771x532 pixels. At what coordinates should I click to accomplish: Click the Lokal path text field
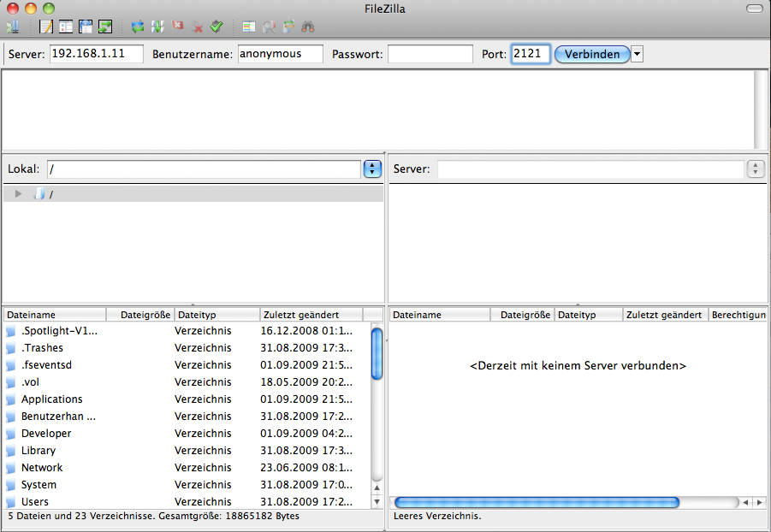(x=204, y=169)
